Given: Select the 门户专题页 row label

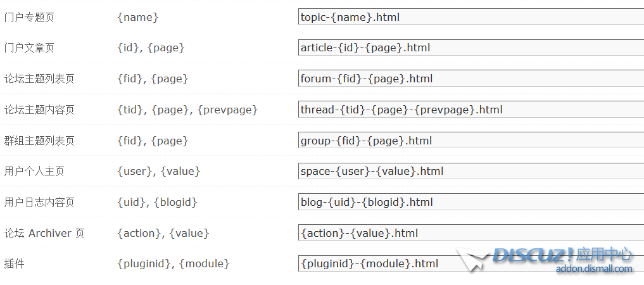Looking at the screenshot, I should point(29,17).
